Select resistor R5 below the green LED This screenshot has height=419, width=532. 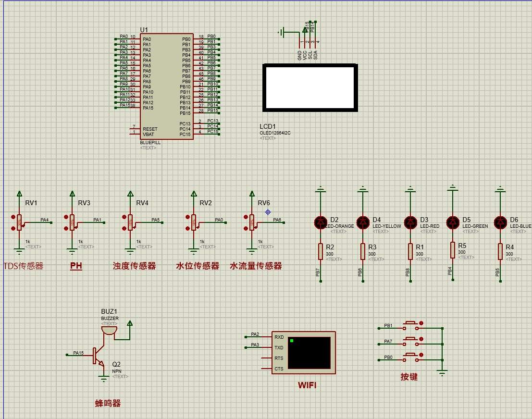(453, 250)
